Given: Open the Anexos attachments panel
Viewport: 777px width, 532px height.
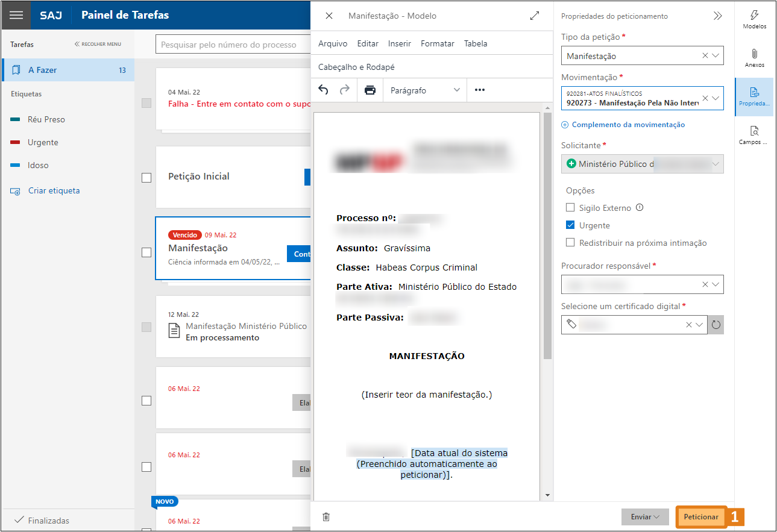Looking at the screenshot, I should [x=754, y=58].
